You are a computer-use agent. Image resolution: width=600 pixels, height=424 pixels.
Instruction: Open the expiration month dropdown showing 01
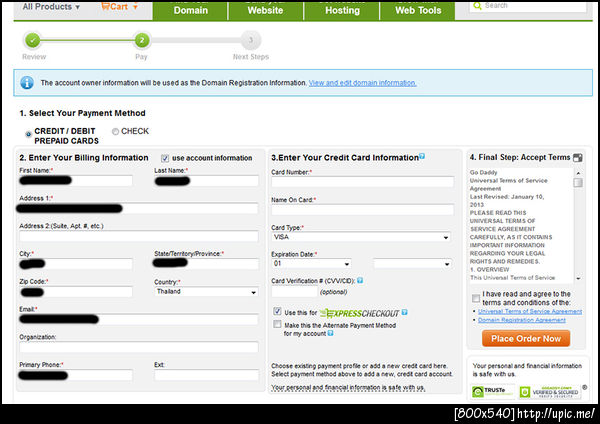click(x=311, y=264)
